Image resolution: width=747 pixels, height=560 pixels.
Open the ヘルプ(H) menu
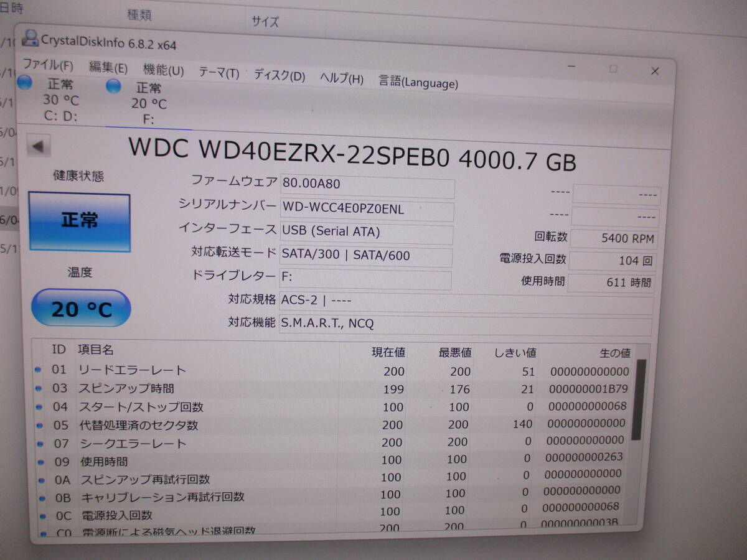[x=342, y=78]
